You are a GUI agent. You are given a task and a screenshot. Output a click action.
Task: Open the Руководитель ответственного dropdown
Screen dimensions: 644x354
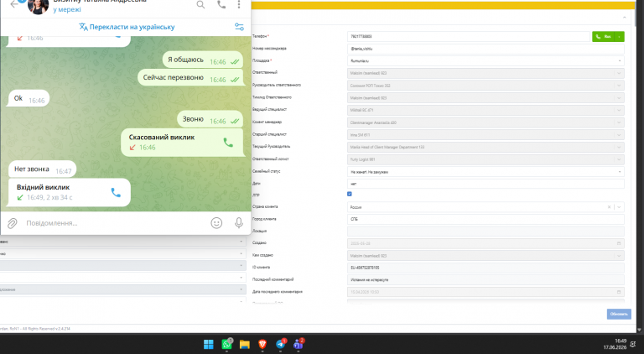tap(486, 86)
